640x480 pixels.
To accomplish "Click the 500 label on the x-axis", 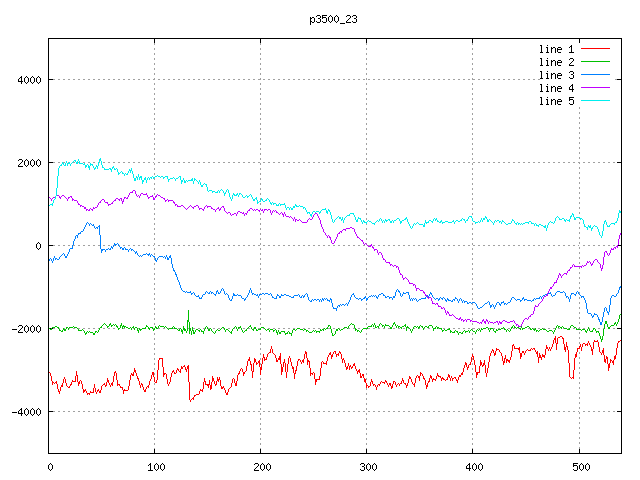I will [579, 466].
